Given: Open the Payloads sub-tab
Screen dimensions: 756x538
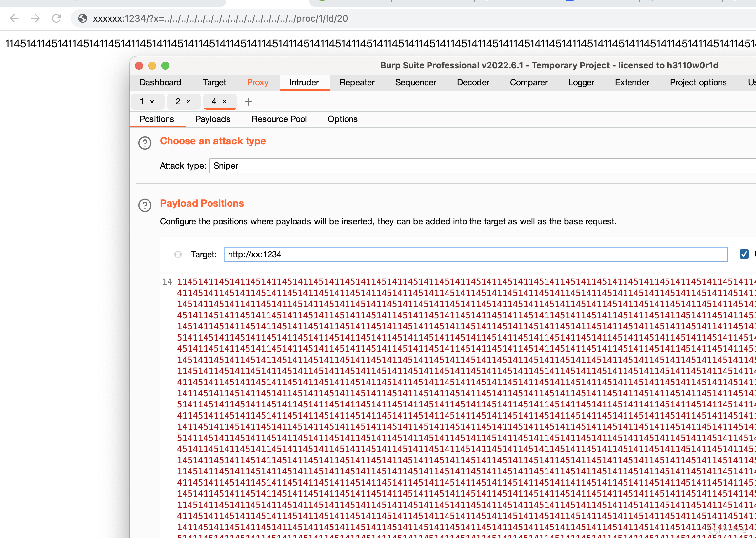Looking at the screenshot, I should tap(212, 119).
